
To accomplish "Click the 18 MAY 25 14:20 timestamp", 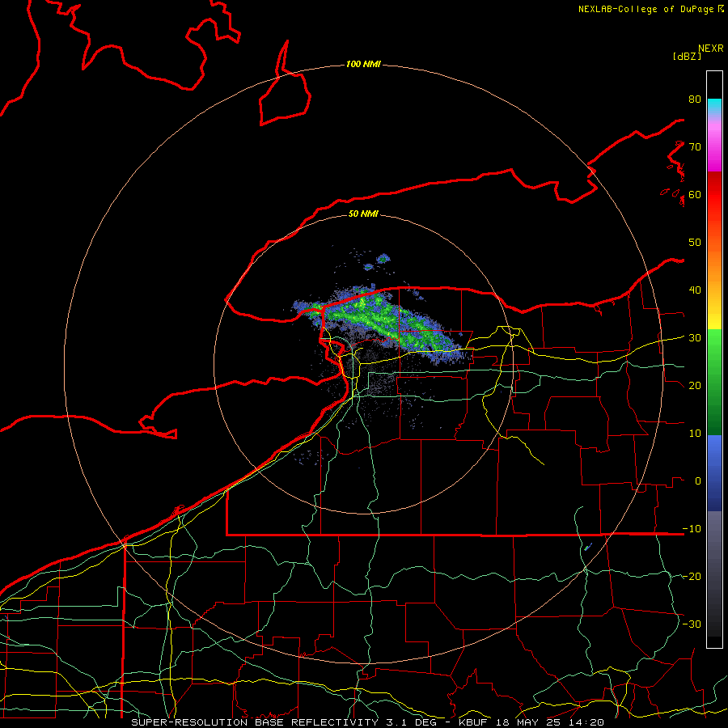I will (550, 722).
